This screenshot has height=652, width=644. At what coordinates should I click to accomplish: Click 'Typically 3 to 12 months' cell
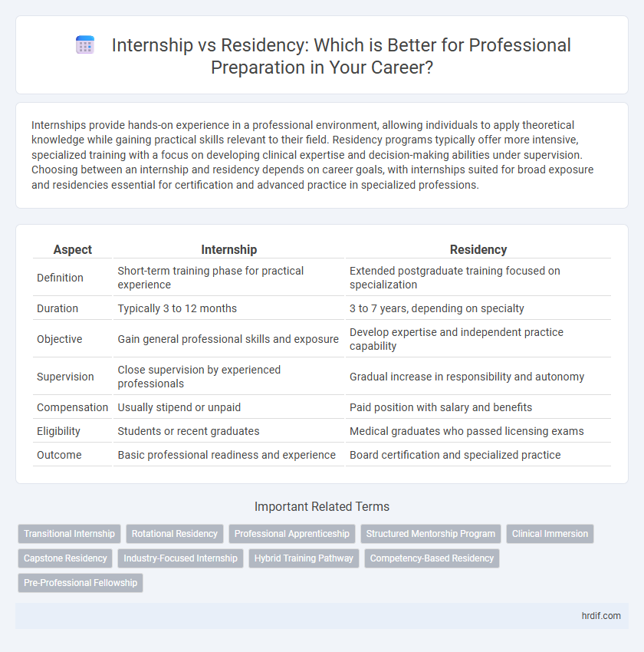[228, 308]
